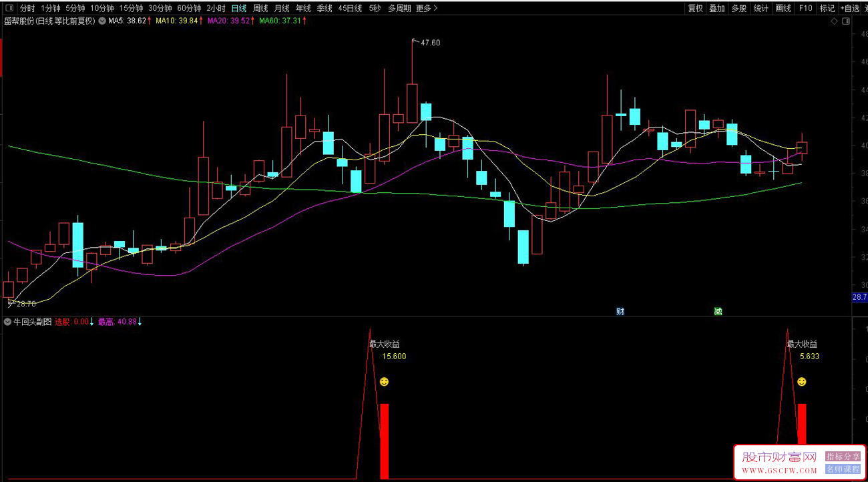This screenshot has height=482, width=868.
Task: Click the 统计 statistics button
Action: 761,9
